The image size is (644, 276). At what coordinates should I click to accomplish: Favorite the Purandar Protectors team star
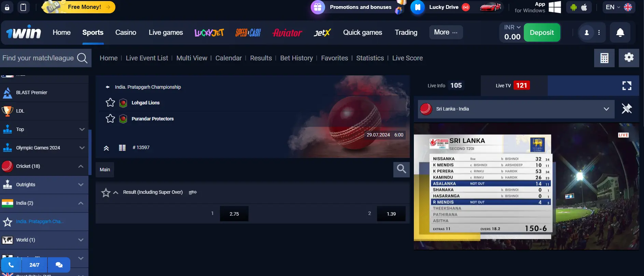pyautogui.click(x=110, y=118)
